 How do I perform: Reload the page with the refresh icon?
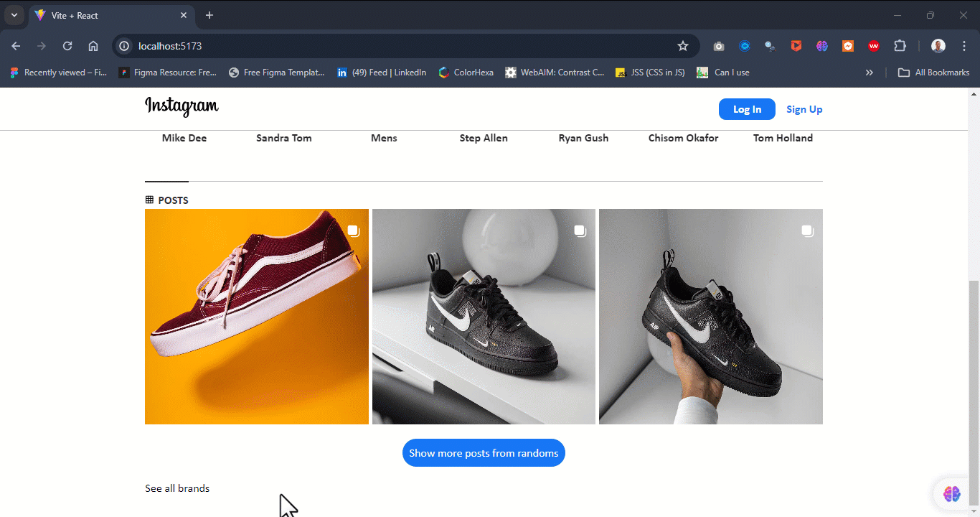(67, 46)
